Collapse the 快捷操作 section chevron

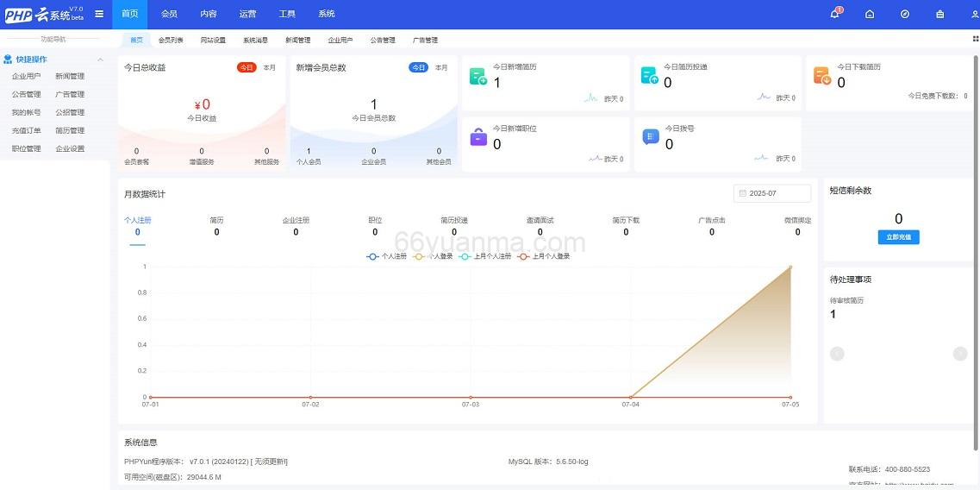(x=100, y=60)
